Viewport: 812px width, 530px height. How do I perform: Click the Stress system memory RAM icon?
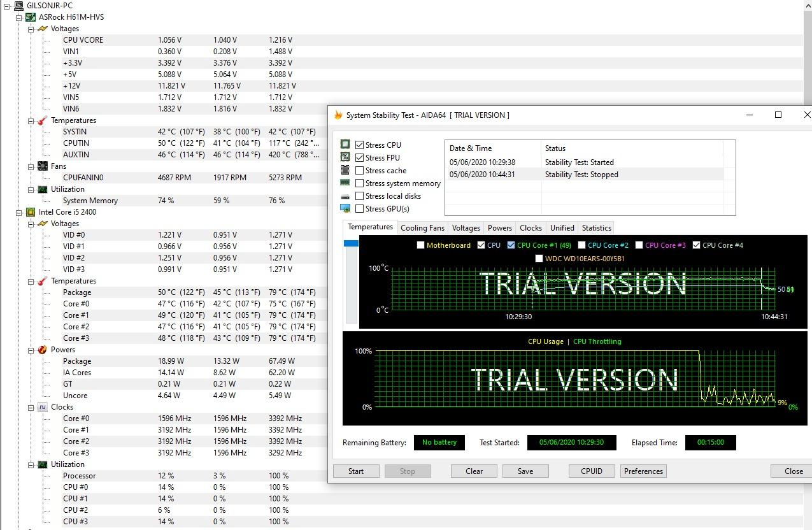[345, 183]
